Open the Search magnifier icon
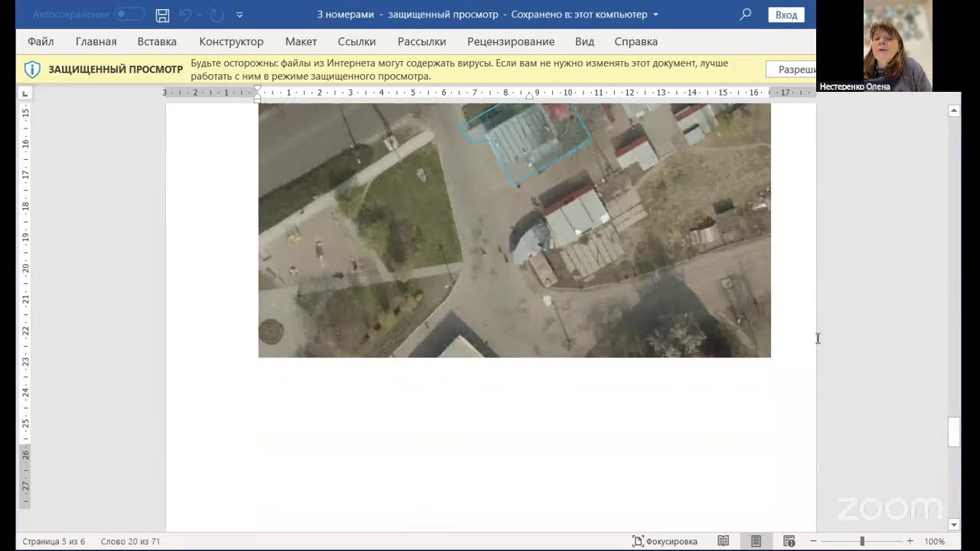The width and height of the screenshot is (980, 551). pyautogui.click(x=745, y=15)
